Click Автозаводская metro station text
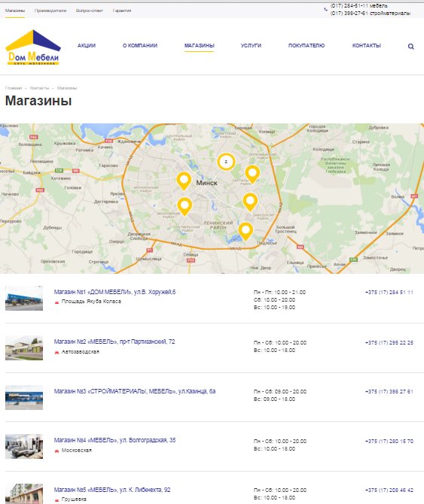This screenshot has width=424, height=504. 81,352
